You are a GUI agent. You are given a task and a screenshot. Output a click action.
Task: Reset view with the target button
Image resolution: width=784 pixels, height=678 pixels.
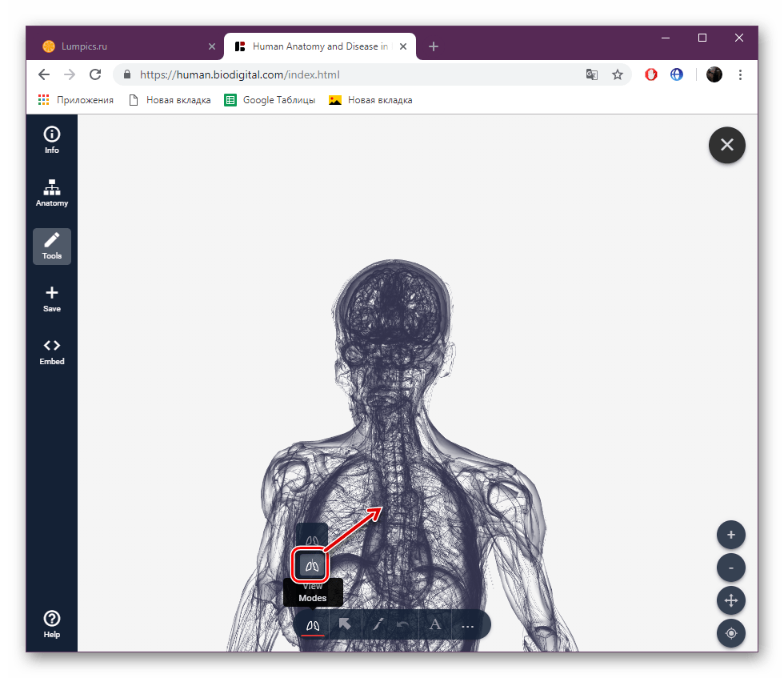[730, 633]
